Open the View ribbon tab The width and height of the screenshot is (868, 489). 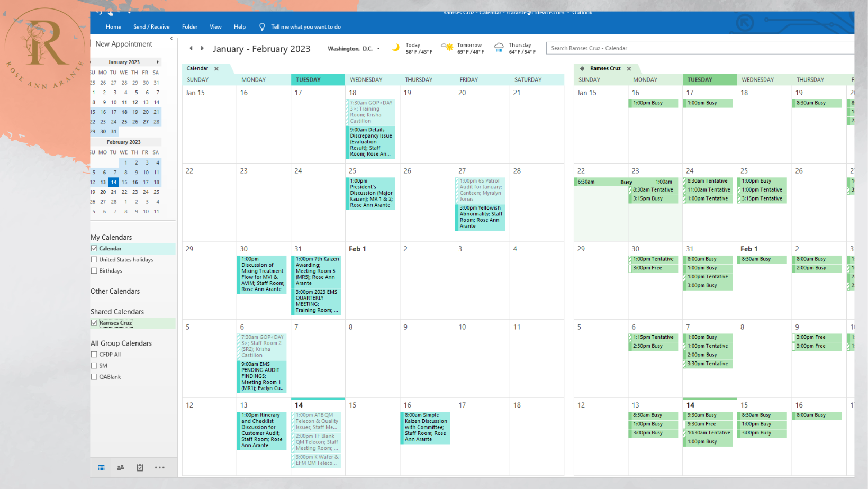tap(215, 27)
